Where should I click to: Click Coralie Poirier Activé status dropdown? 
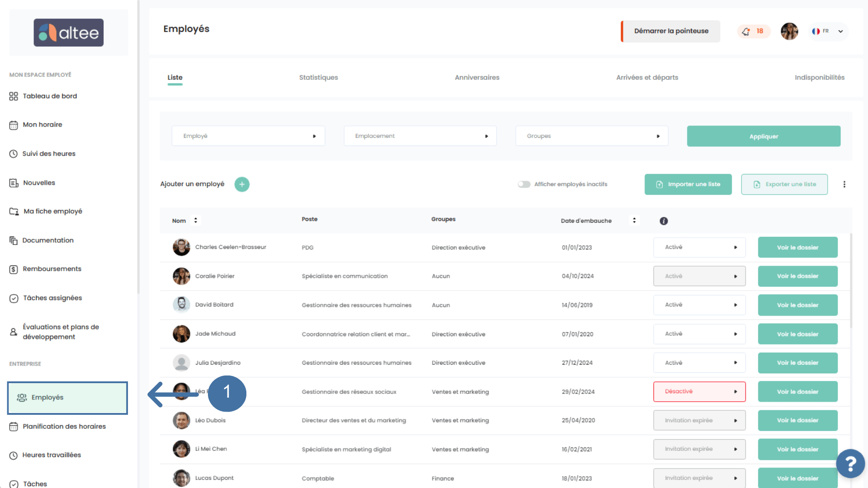[699, 276]
